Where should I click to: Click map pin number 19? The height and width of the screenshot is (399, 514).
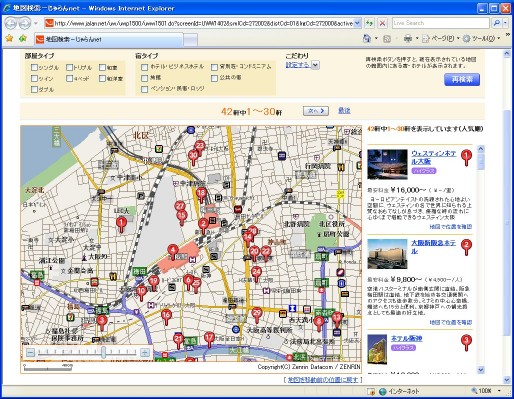[153, 283]
